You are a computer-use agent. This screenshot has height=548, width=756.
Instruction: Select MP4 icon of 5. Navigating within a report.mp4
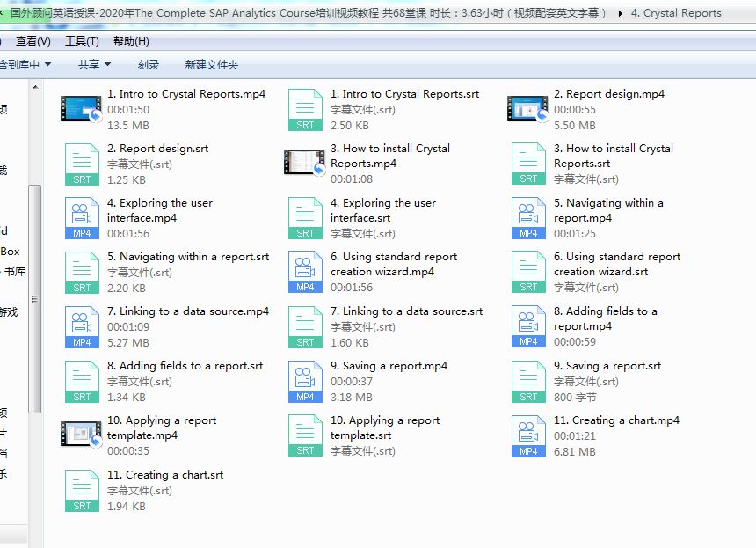coord(528,218)
